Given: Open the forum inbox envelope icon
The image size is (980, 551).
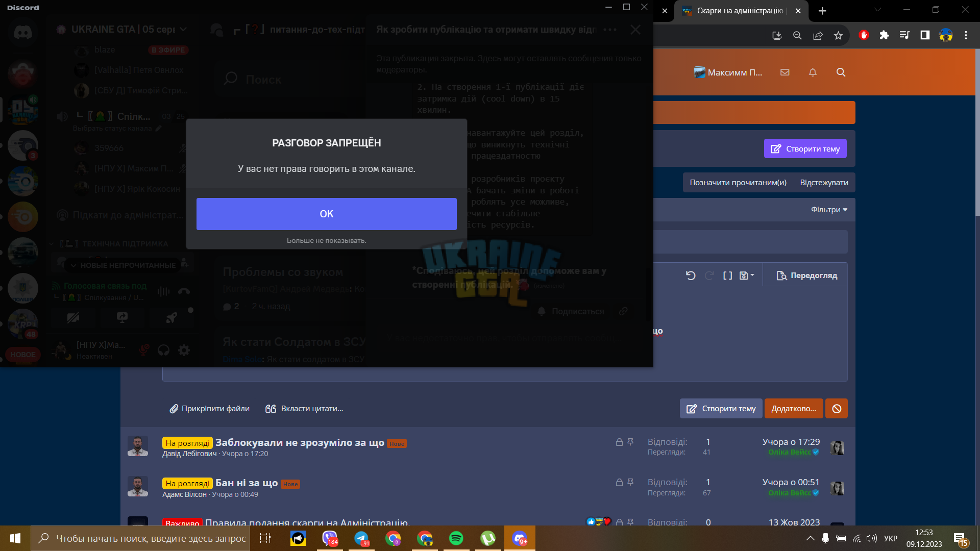Looking at the screenshot, I should [x=785, y=72].
